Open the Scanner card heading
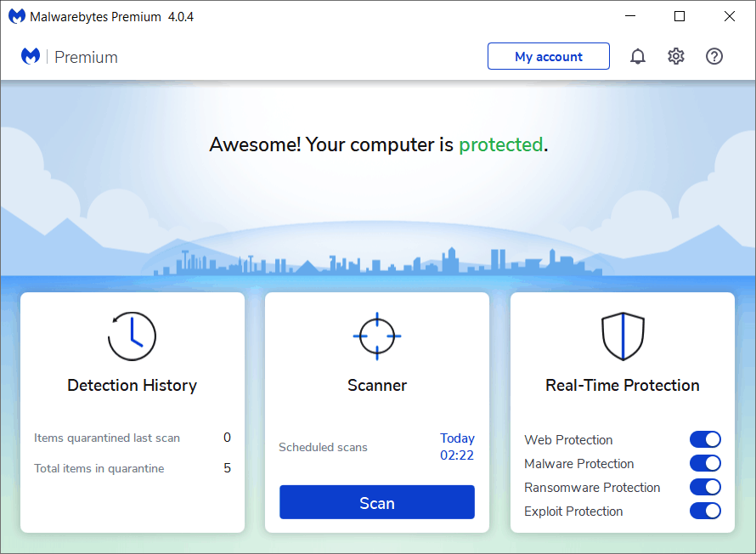Screen dimensions: 756x554 click(x=377, y=385)
